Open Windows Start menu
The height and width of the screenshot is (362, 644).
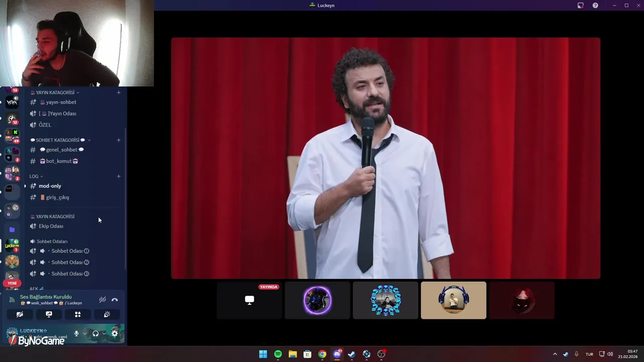pos(263,354)
